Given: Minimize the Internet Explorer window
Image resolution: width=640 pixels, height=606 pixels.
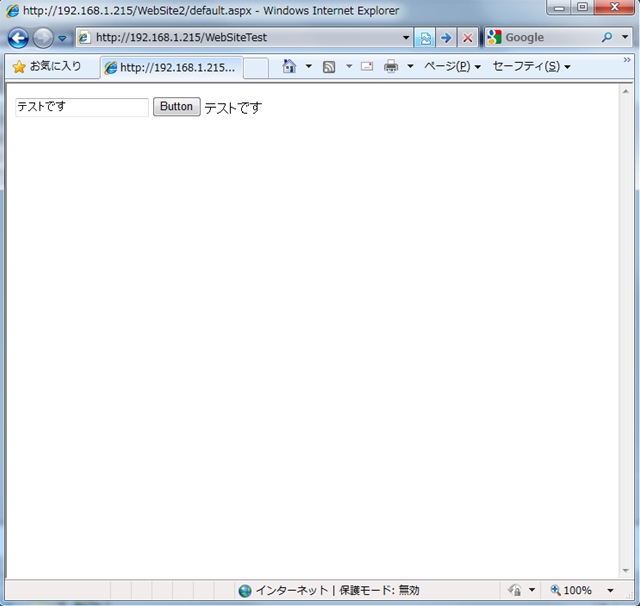Looking at the screenshot, I should [559, 7].
